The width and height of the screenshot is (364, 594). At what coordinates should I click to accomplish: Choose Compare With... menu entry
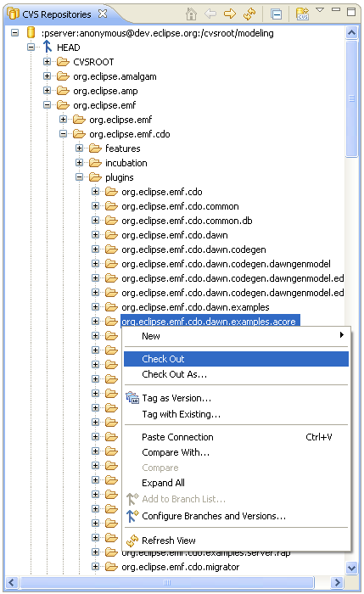(x=236, y=452)
